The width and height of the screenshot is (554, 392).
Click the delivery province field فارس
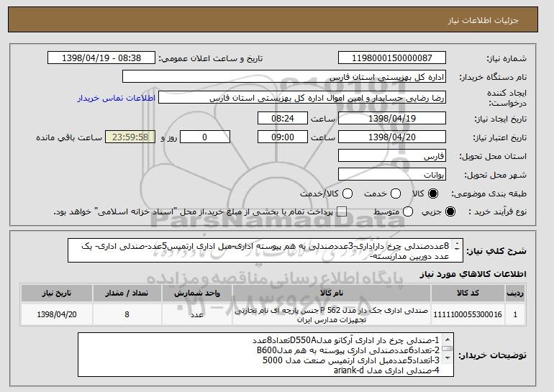tap(392, 156)
